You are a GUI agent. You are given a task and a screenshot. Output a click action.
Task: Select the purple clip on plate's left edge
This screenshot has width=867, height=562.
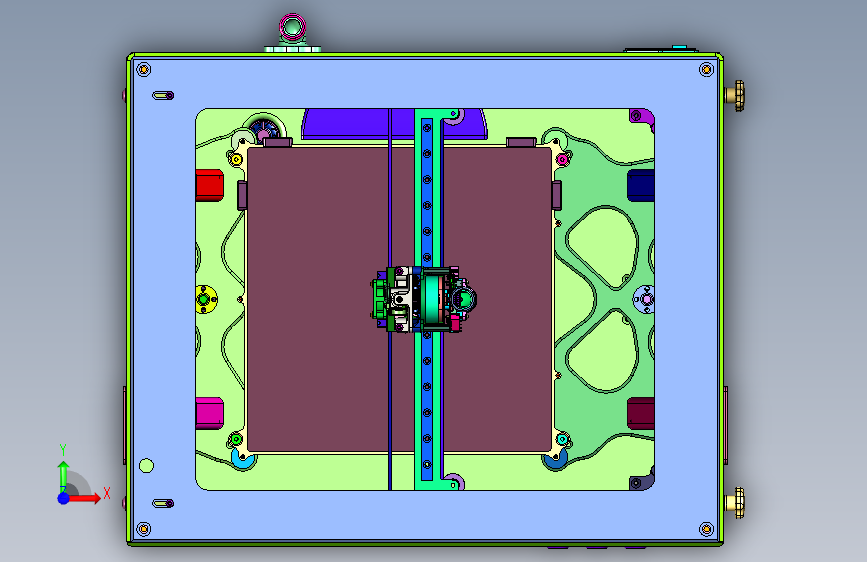click(x=242, y=195)
